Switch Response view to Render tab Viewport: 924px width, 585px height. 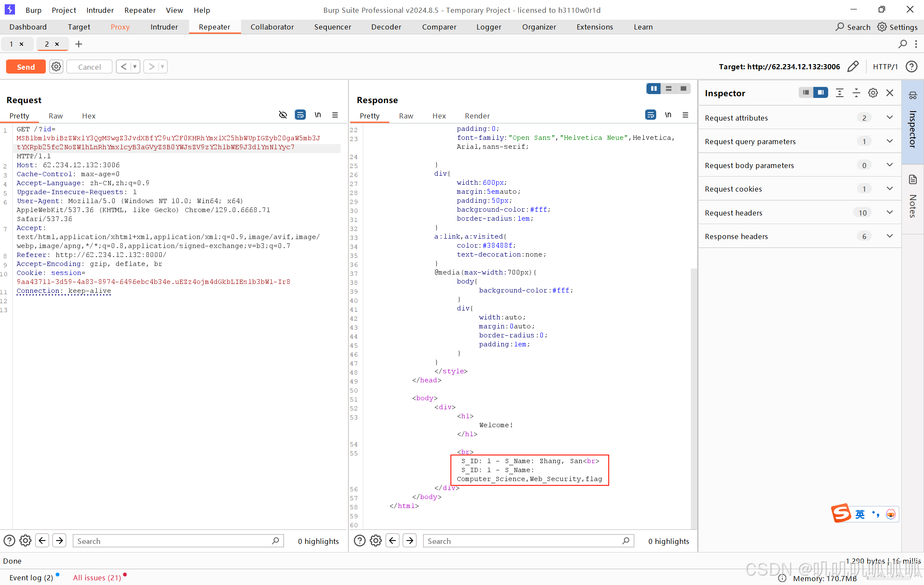477,116
